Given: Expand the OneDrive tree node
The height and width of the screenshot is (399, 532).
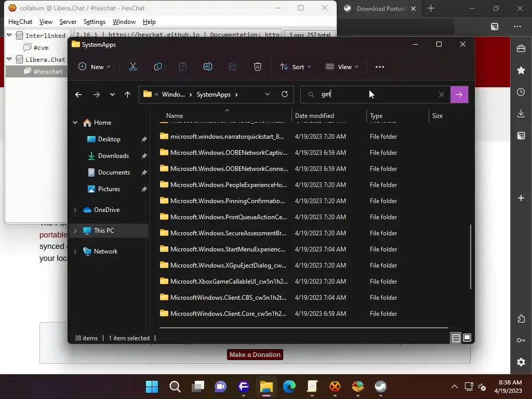Looking at the screenshot, I should click(x=75, y=210).
